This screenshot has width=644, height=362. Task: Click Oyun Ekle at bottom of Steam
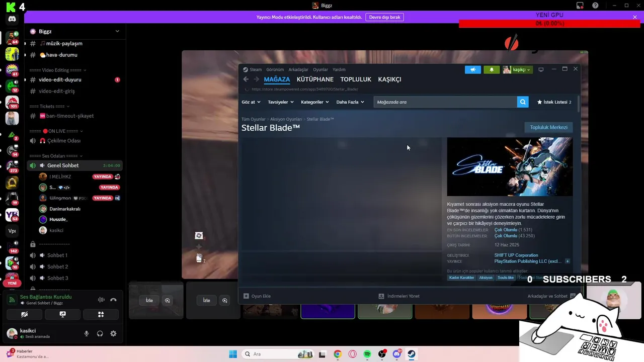(x=257, y=296)
